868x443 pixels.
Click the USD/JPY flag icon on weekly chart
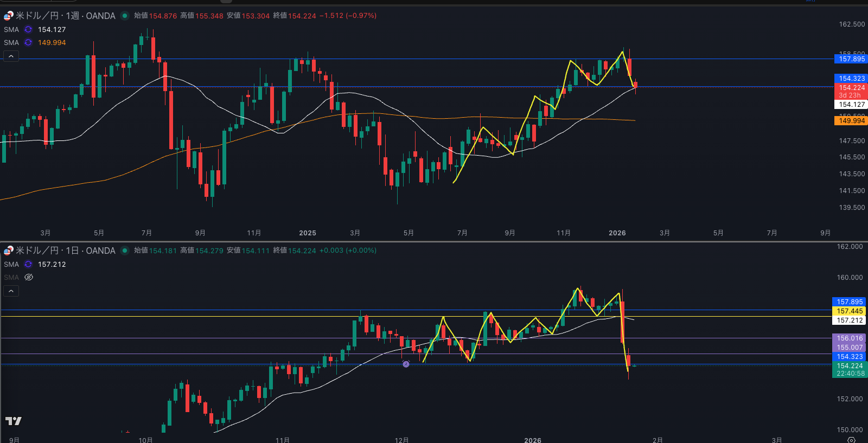pyautogui.click(x=8, y=16)
